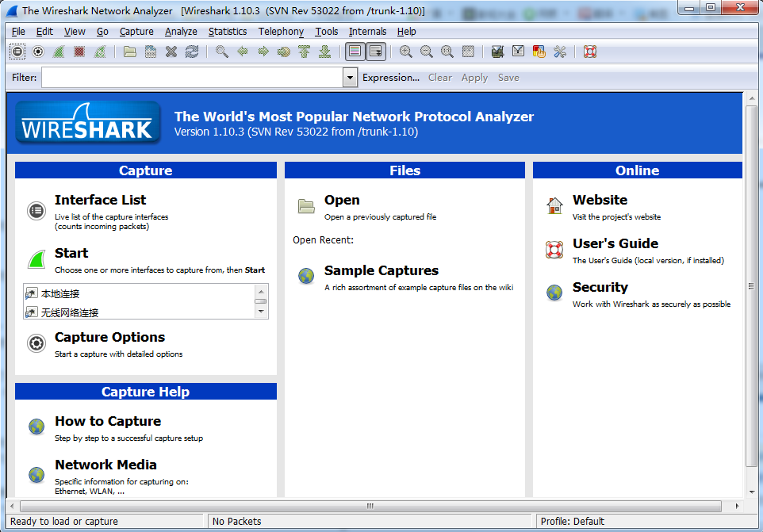Click the save capture file toolbar icon

tap(151, 52)
